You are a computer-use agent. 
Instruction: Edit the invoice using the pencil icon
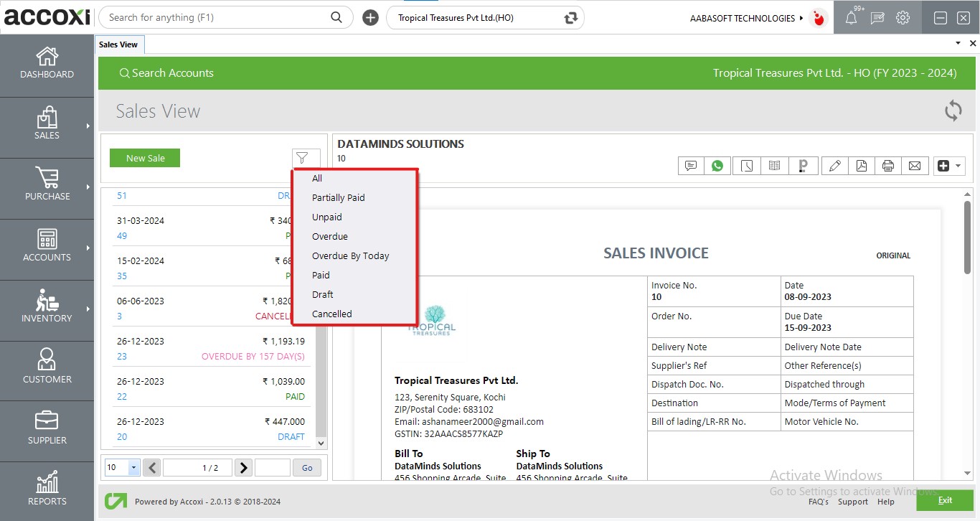tap(834, 165)
